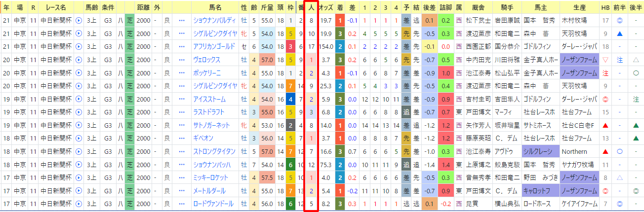Image resolution: width=644 pixels, height=212 pixels.
Task: Select the odds value 75.3
Action: point(325,165)
